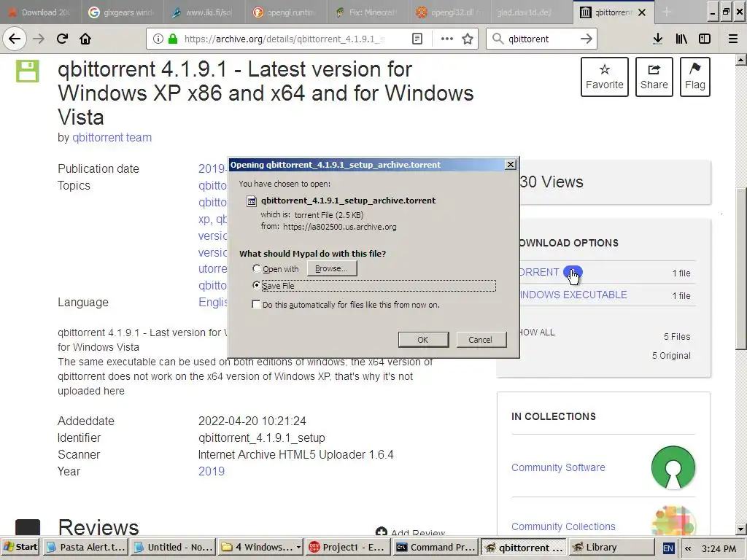Favorite this archive item
Screen dimensions: 747x560
tap(605, 77)
